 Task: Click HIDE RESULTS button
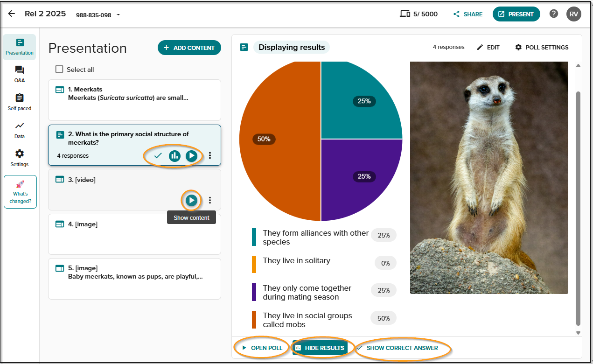[320, 348]
